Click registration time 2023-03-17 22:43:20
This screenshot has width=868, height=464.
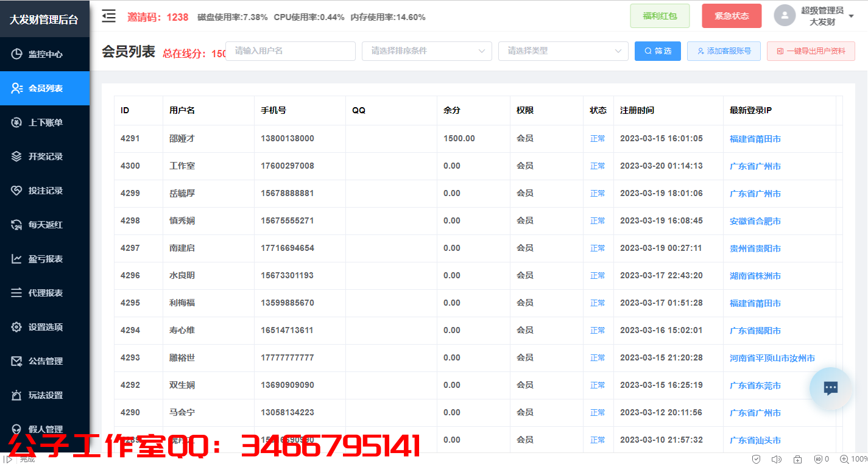[x=662, y=275]
